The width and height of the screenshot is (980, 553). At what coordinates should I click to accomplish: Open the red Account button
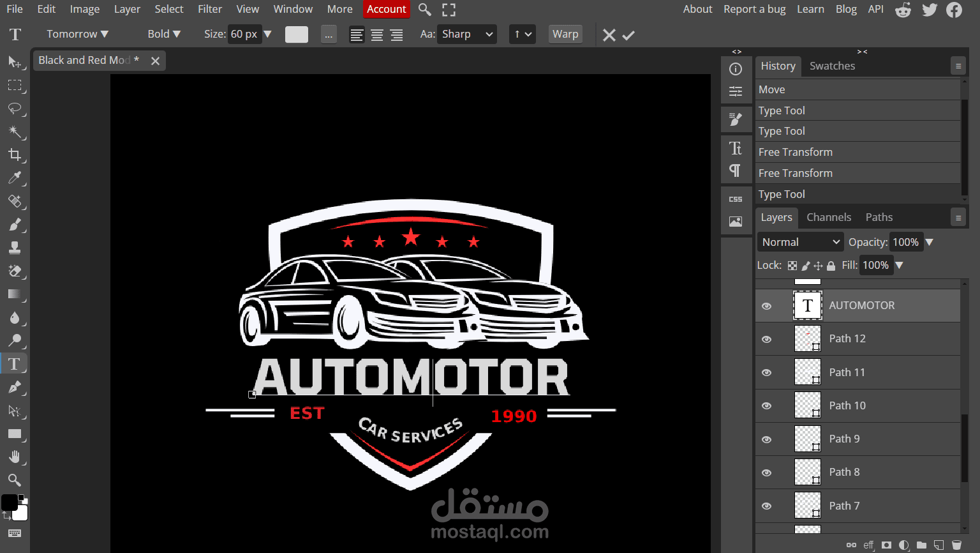tap(386, 9)
